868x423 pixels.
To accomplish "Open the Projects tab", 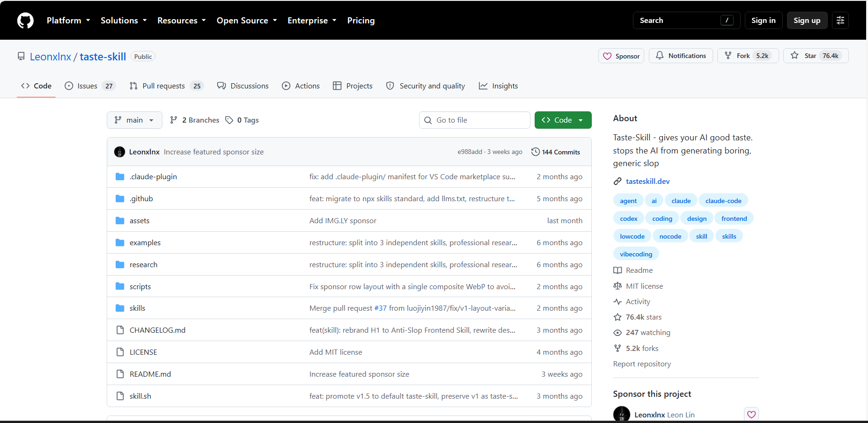I will pyautogui.click(x=353, y=86).
